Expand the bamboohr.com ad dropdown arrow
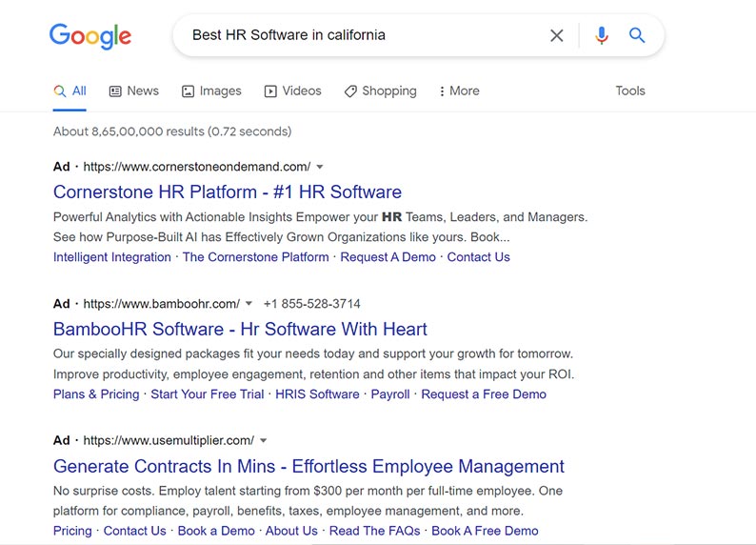The height and width of the screenshot is (545, 756). pyautogui.click(x=249, y=304)
